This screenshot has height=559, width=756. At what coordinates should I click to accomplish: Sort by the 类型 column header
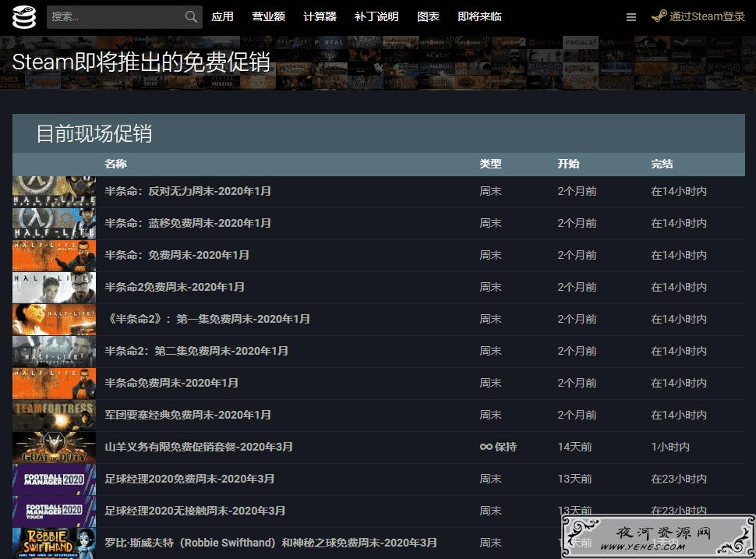tap(490, 164)
